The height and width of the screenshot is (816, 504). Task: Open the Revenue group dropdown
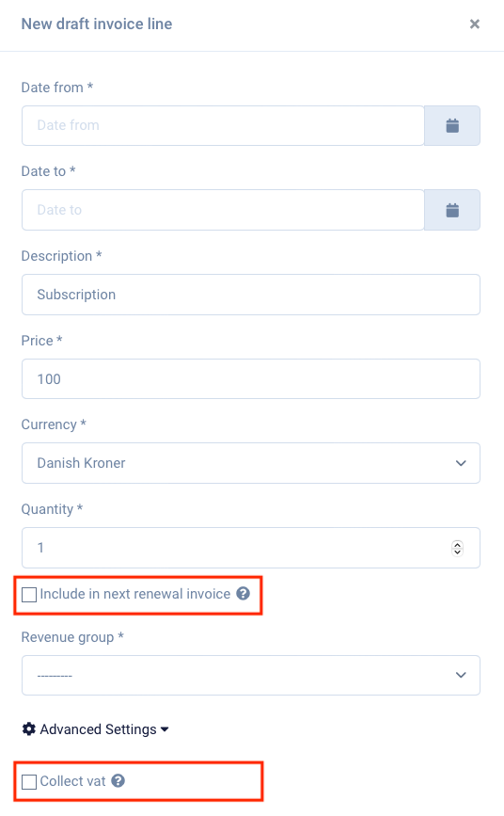(x=251, y=675)
